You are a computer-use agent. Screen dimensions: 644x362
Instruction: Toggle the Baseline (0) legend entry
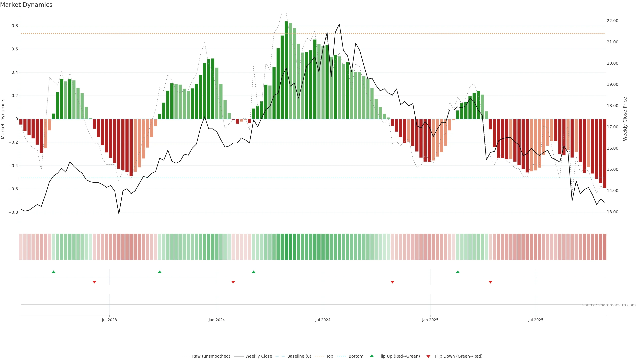299,356
